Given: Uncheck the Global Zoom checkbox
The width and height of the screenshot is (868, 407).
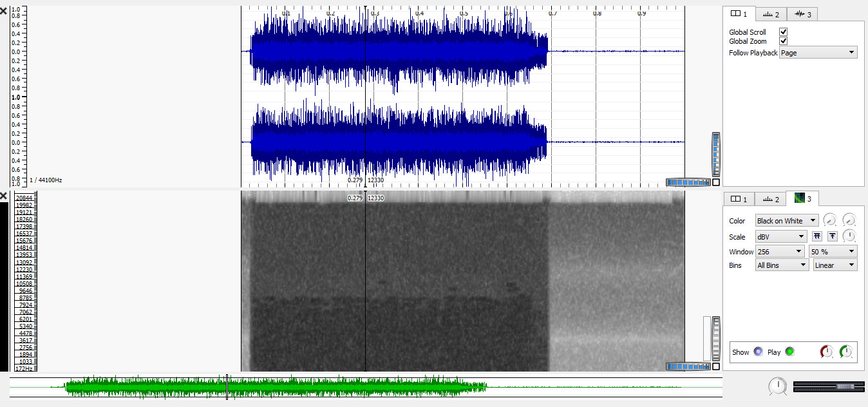Looking at the screenshot, I should coord(784,41).
